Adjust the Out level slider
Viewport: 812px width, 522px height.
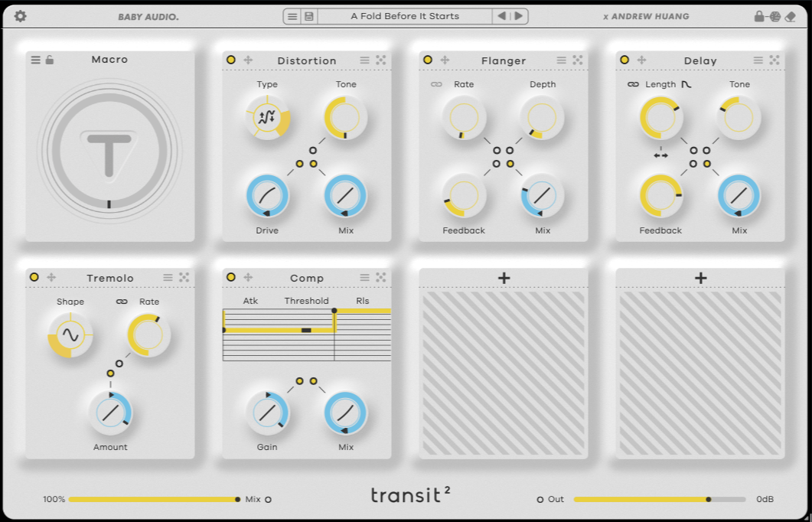pos(659,500)
